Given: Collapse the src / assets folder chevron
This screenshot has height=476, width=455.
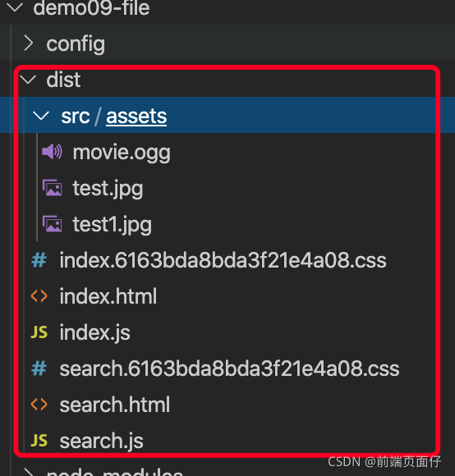Looking at the screenshot, I should click(41, 116).
